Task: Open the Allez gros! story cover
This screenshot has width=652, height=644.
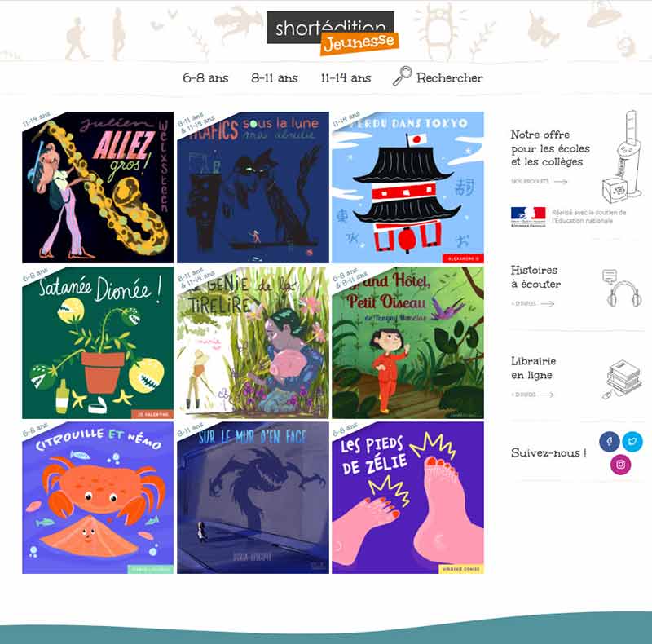Action: 98,187
